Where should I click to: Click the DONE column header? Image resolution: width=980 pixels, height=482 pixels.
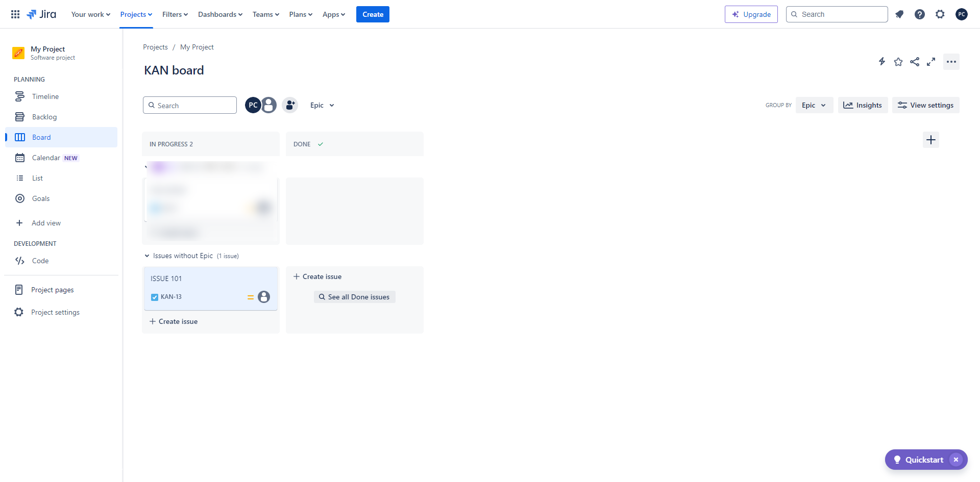(x=355, y=144)
